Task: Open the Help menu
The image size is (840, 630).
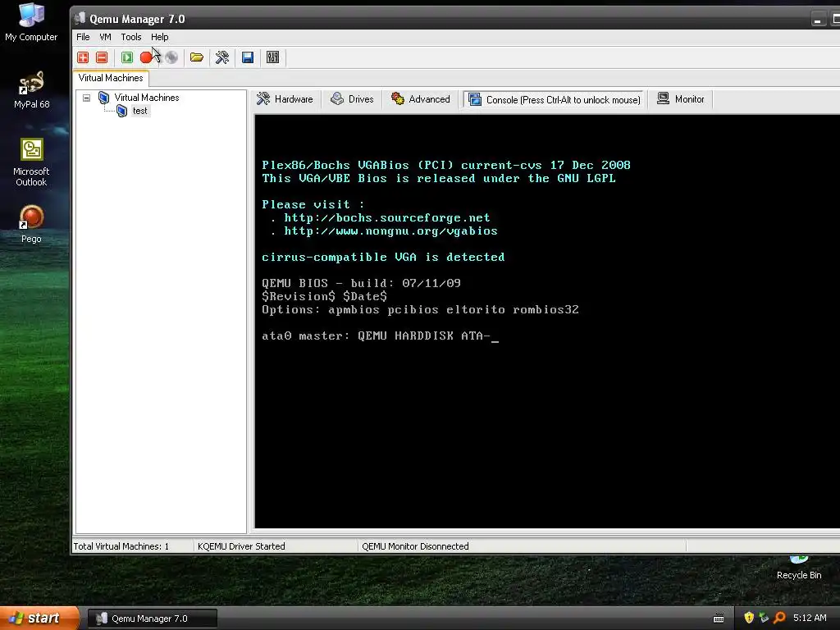Action: (160, 37)
